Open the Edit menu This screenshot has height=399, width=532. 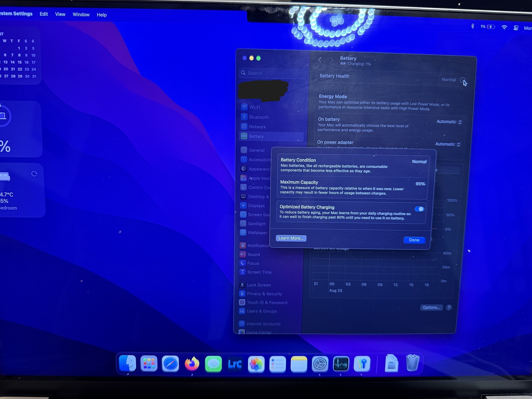(x=44, y=14)
